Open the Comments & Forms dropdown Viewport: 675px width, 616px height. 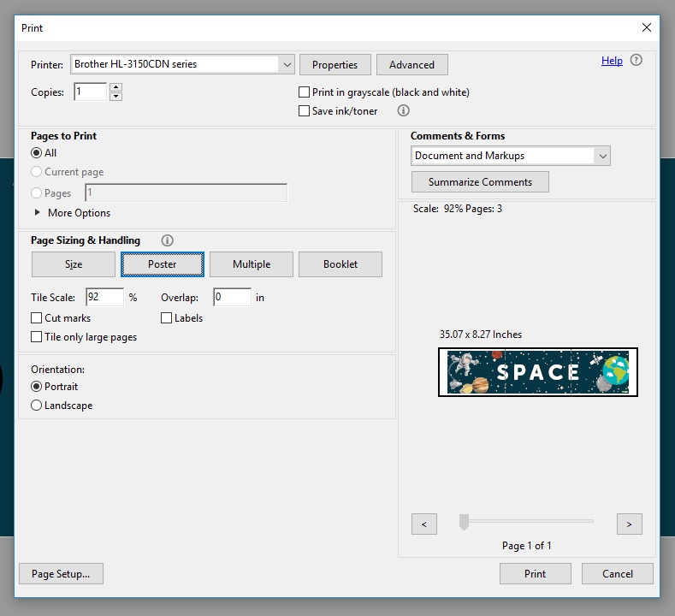click(x=602, y=156)
